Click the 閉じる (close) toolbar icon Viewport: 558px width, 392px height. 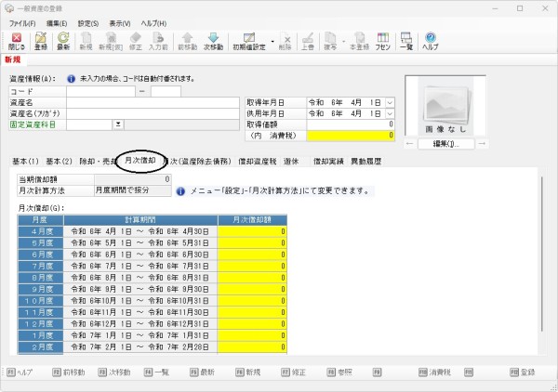tap(17, 41)
